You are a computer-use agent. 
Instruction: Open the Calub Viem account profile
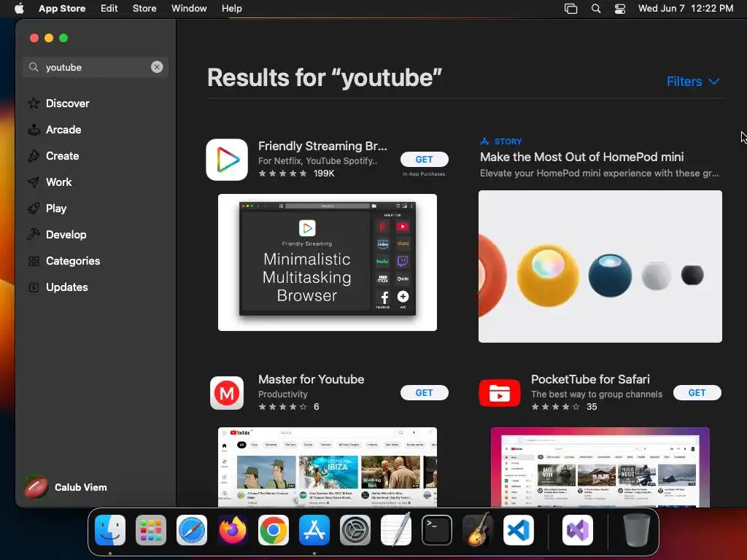pos(66,487)
